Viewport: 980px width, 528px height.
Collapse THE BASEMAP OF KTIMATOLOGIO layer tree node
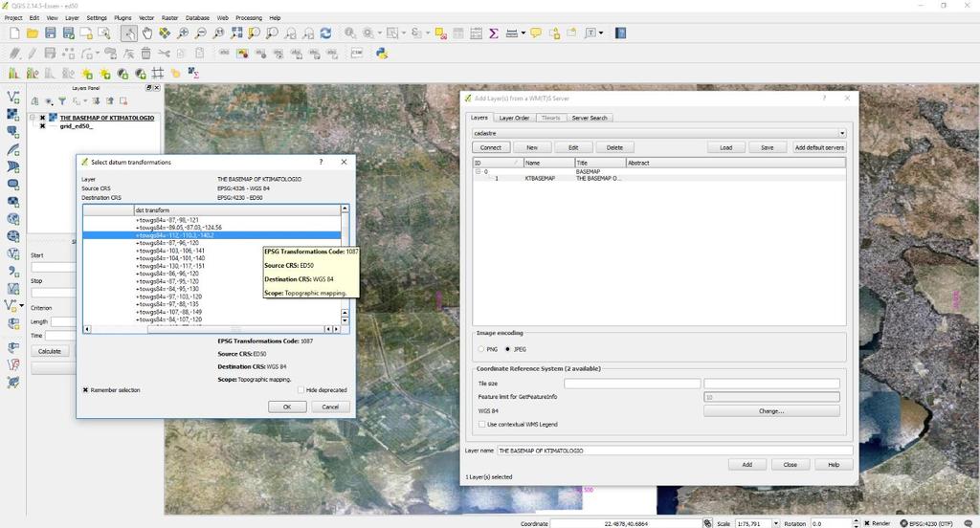point(33,118)
